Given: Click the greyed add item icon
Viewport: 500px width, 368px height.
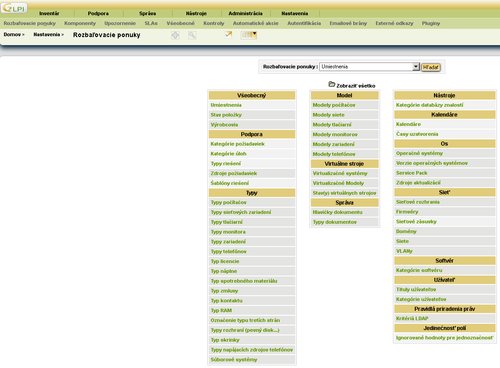Looking at the screenshot, I should click(175, 35).
